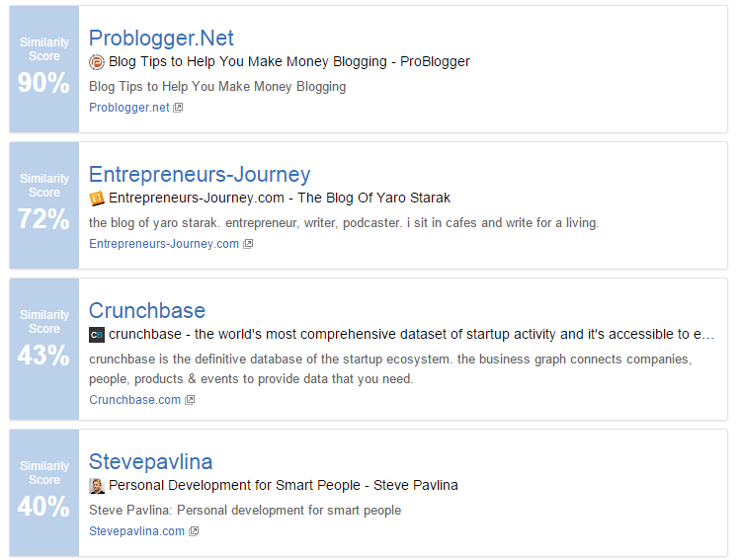Open the Problogger.Net heading link
Screen dimensions: 738x560
pos(161,38)
